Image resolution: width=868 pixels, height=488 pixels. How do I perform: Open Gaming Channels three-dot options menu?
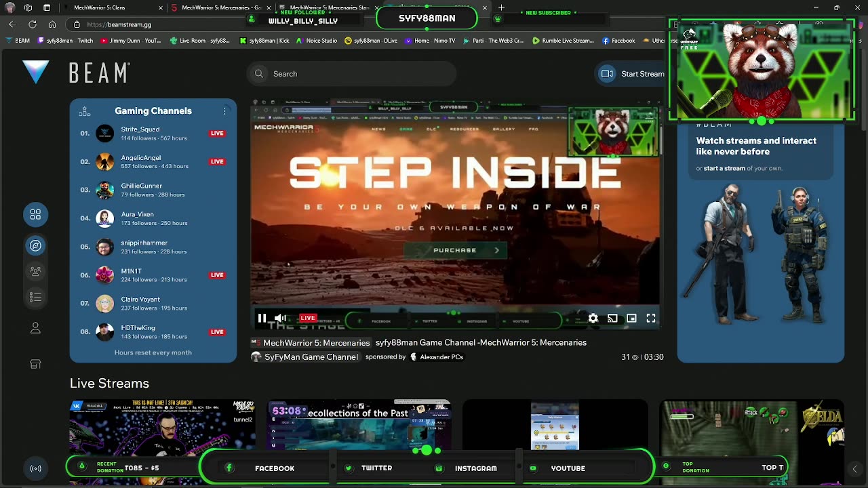224,110
